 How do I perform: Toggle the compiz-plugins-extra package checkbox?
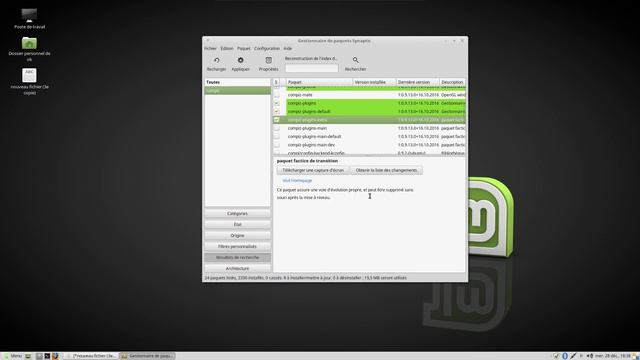click(x=277, y=120)
